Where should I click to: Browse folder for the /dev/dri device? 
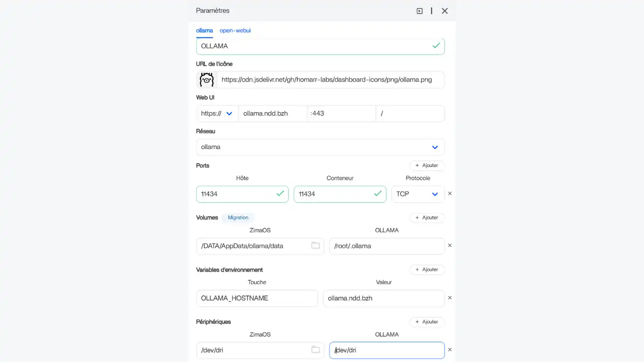(x=315, y=350)
